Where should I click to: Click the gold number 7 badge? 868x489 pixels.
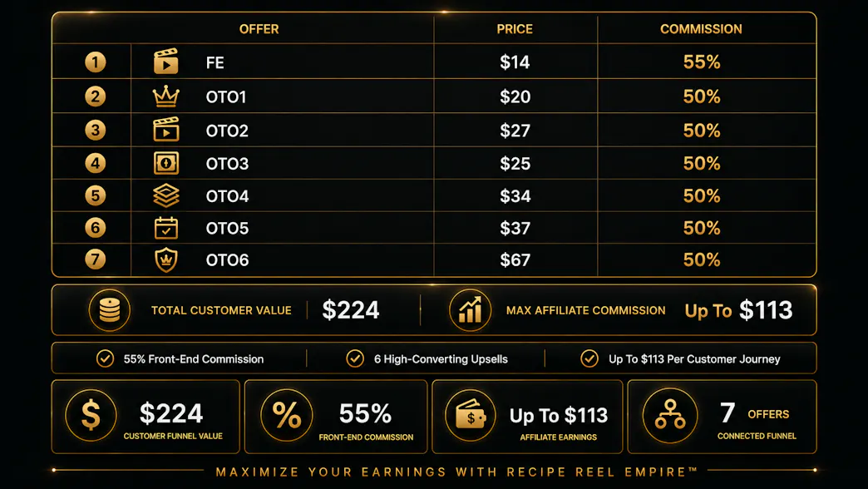[x=96, y=259]
